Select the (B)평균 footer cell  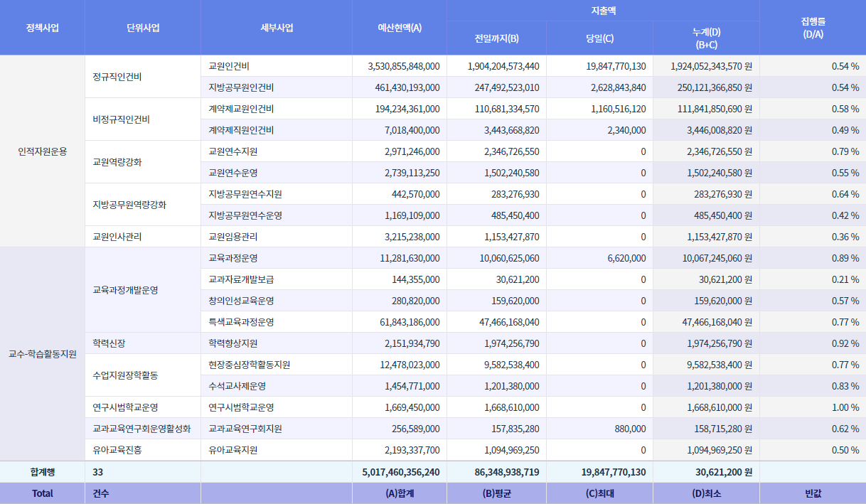pyautogui.click(x=496, y=493)
